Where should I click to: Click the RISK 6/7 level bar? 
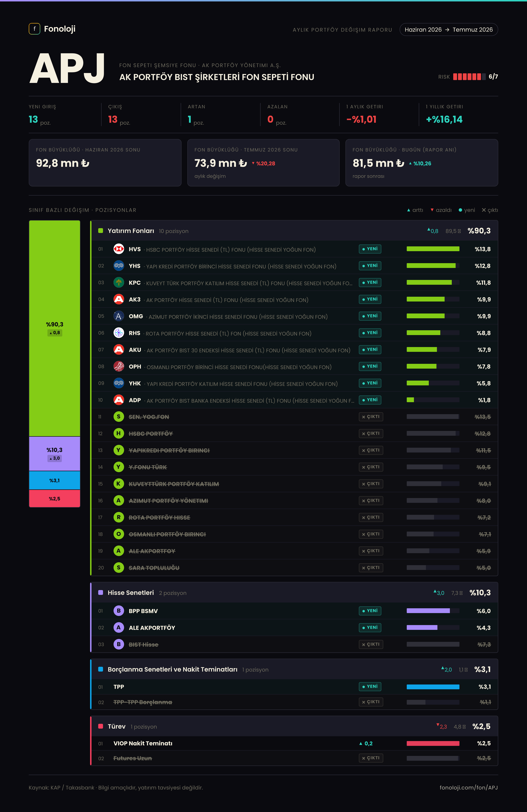tap(469, 76)
